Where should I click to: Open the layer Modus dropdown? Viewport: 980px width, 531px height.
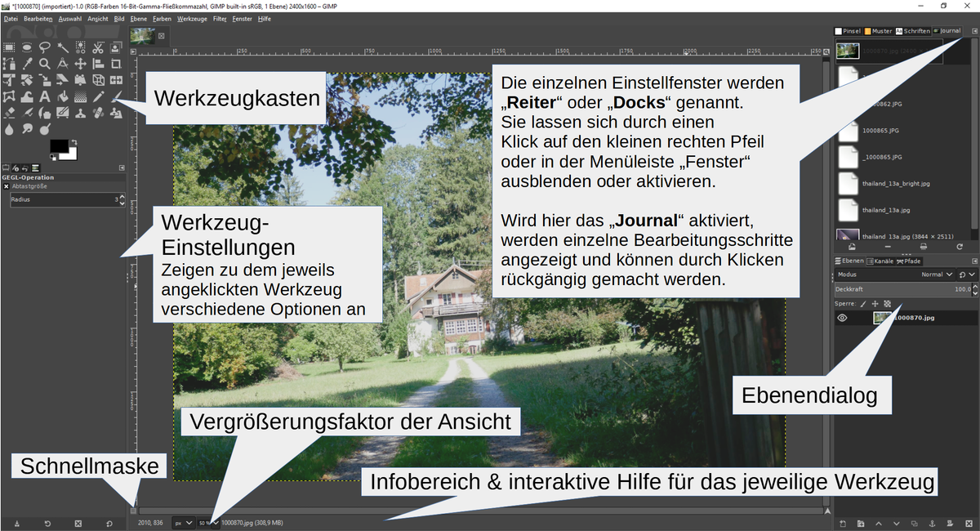[x=937, y=275]
